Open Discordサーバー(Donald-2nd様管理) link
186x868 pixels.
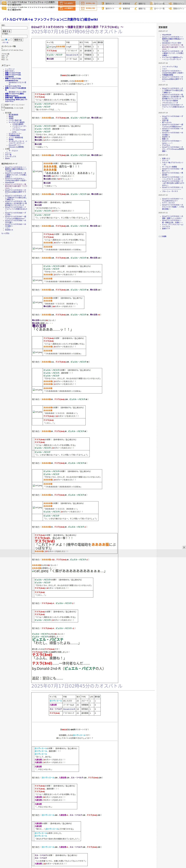coord(16,146)
